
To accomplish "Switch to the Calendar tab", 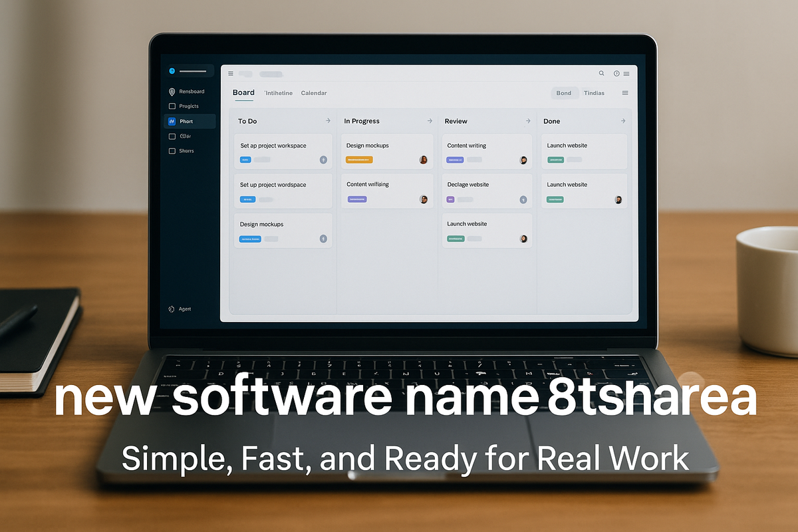I will pos(314,93).
